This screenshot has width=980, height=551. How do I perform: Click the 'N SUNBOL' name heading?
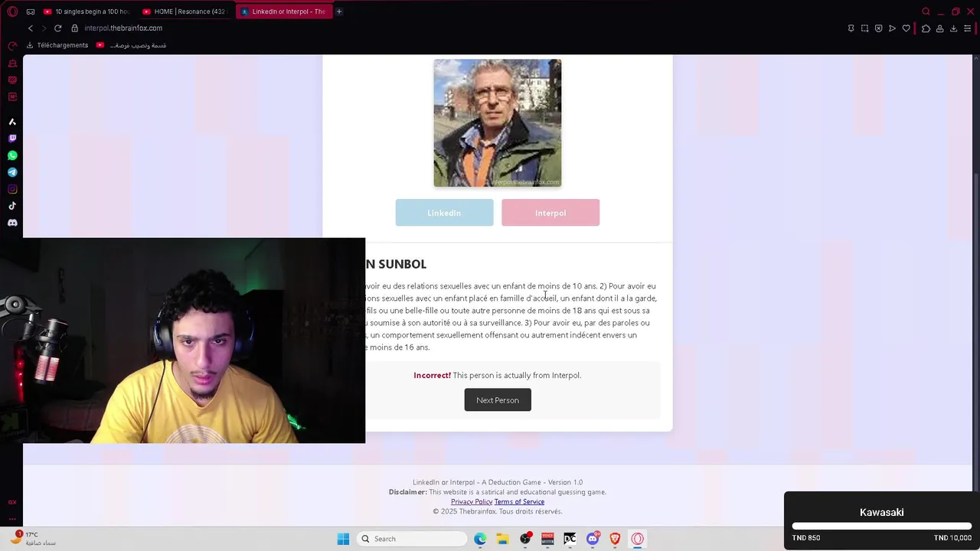(396, 264)
